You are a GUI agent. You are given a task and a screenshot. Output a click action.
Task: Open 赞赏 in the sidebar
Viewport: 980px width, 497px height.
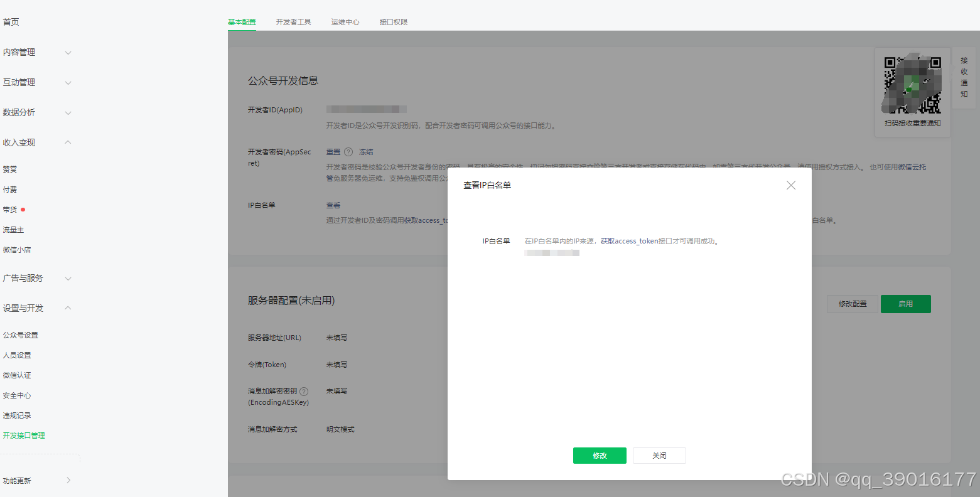point(10,169)
